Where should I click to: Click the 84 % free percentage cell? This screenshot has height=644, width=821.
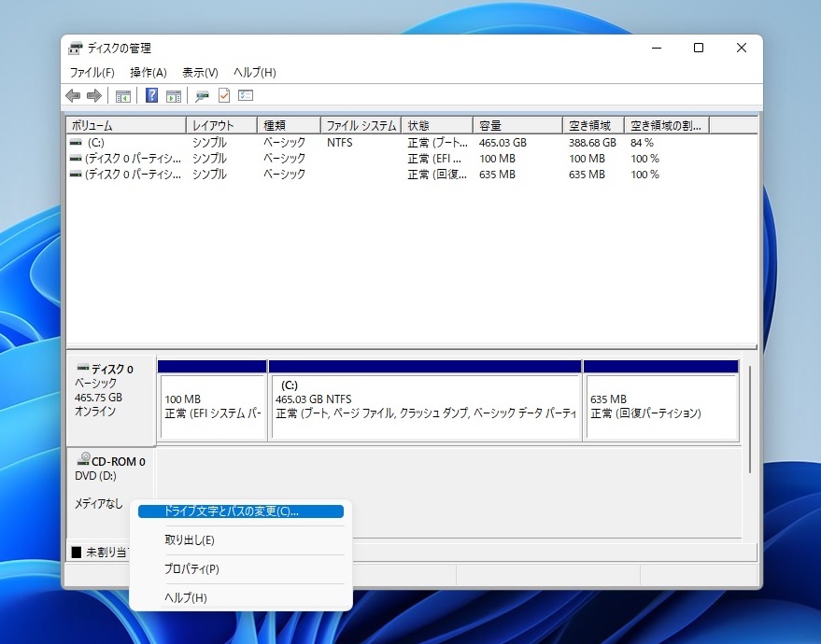(642, 142)
